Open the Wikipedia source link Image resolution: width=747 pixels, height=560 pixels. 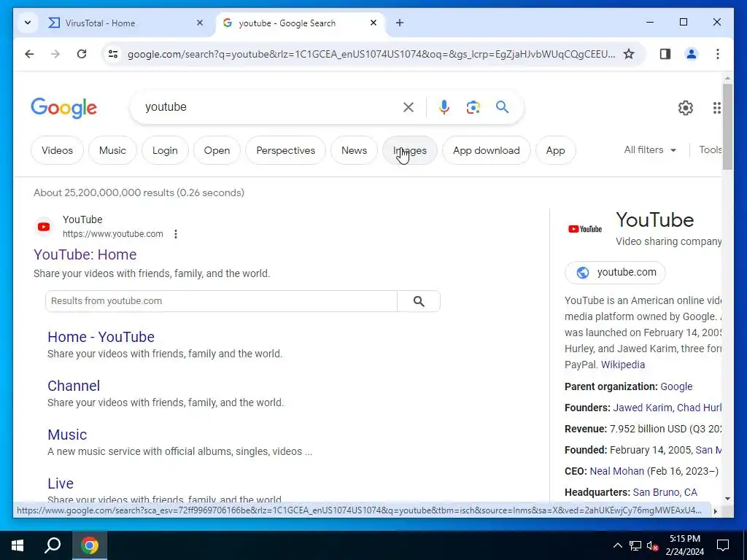pyautogui.click(x=623, y=365)
